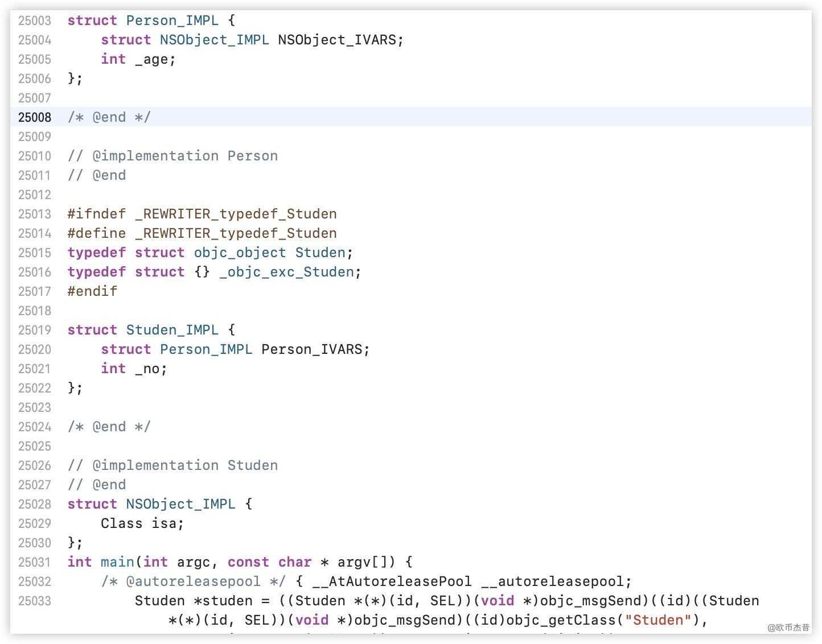Viewport: 822px width, 644px height.
Task: Click the highlighted '/* @end */' comment line
Action: pos(109,117)
